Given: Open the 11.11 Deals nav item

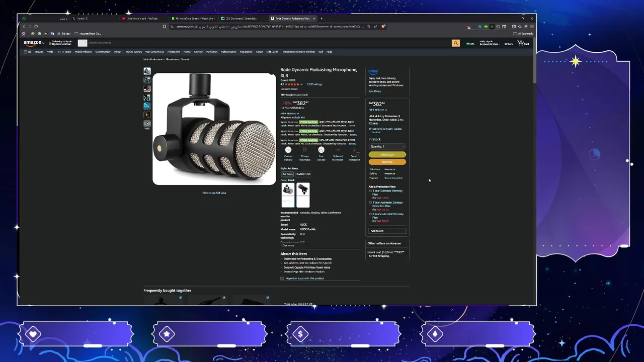Looking at the screenshot, I should 64,52.
